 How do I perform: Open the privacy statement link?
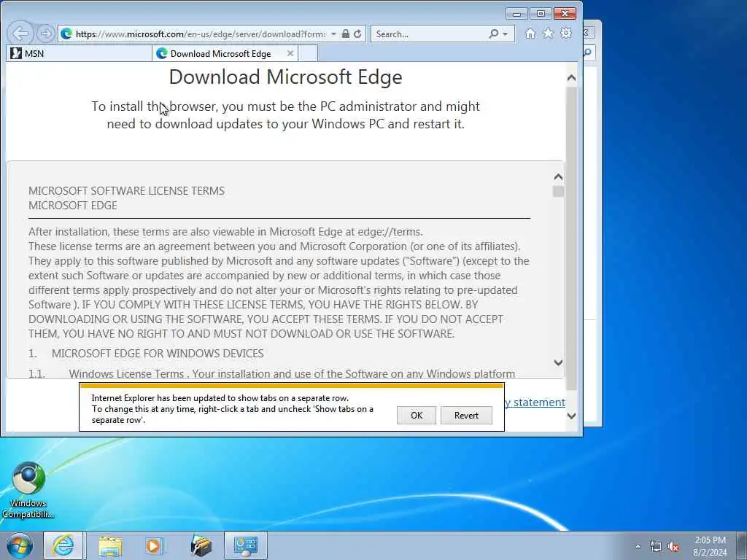(x=535, y=402)
